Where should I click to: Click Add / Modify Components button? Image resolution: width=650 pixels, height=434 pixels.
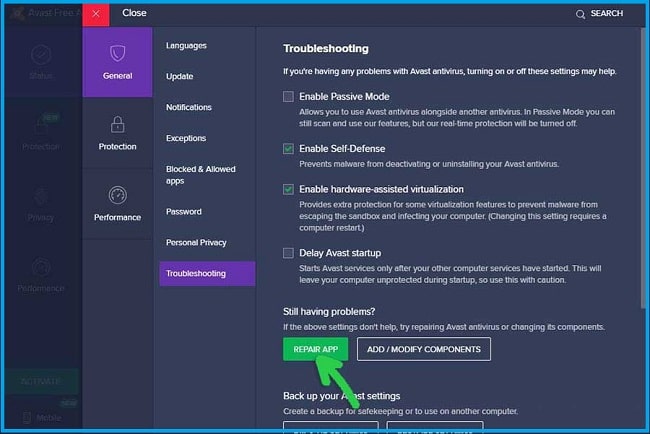tap(424, 349)
